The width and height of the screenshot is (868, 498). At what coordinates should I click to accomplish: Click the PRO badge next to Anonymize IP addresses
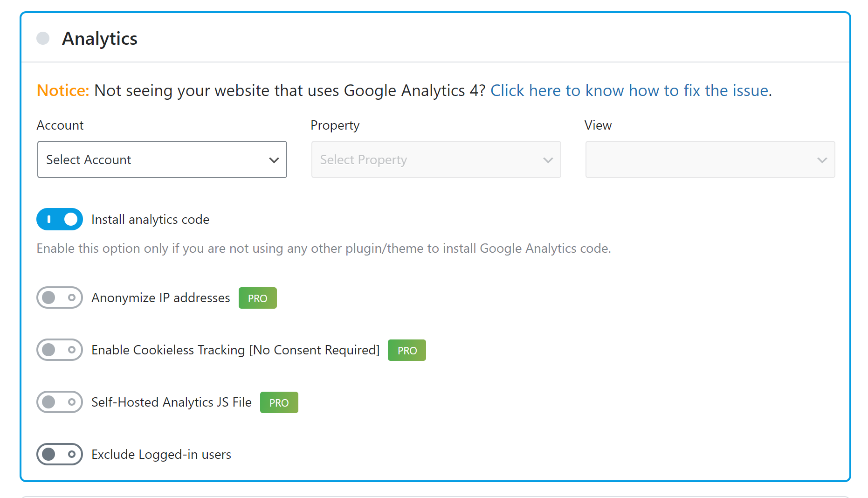click(257, 298)
